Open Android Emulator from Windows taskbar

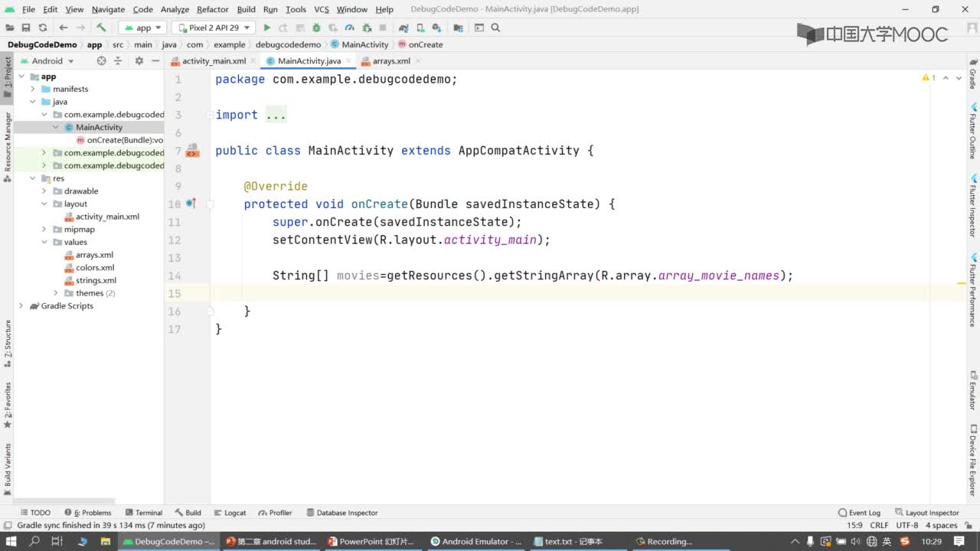(x=476, y=541)
